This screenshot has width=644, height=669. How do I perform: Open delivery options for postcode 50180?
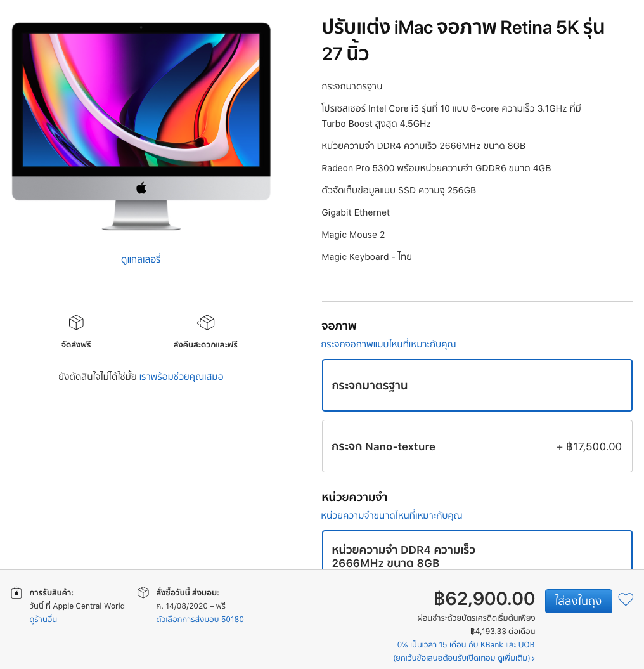click(x=200, y=619)
